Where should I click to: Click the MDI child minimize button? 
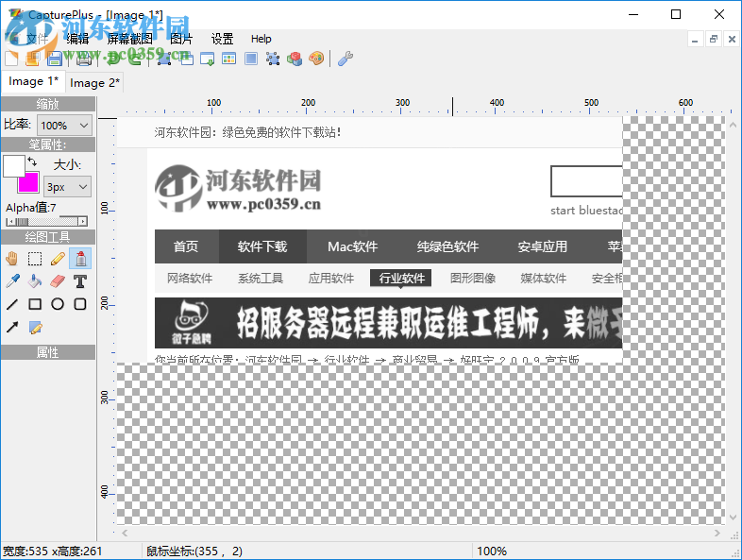pyautogui.click(x=695, y=40)
